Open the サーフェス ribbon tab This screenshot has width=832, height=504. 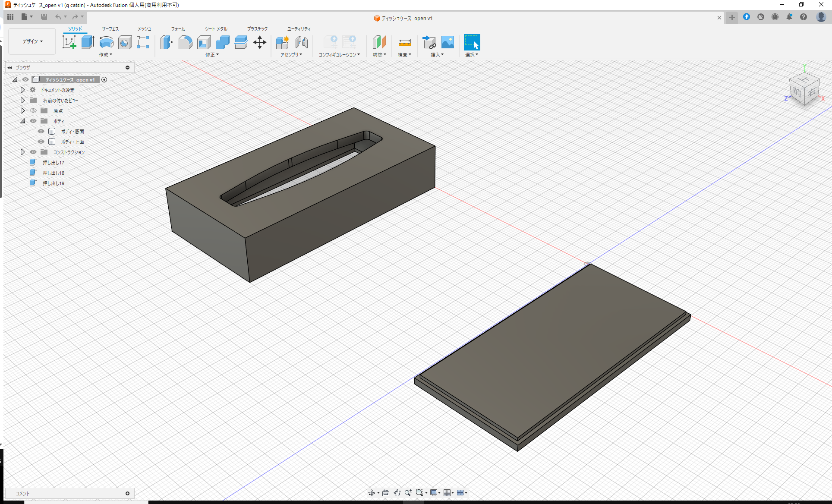(x=110, y=28)
